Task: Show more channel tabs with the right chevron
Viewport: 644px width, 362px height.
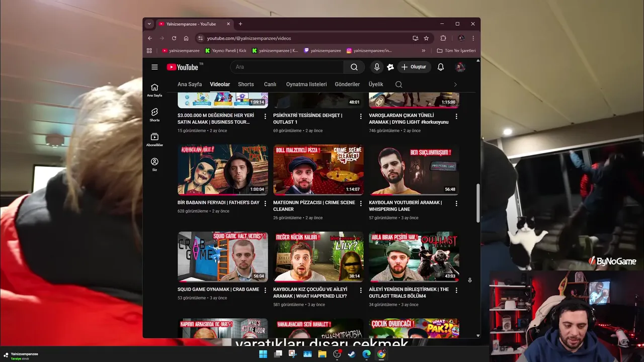Action: click(x=455, y=84)
